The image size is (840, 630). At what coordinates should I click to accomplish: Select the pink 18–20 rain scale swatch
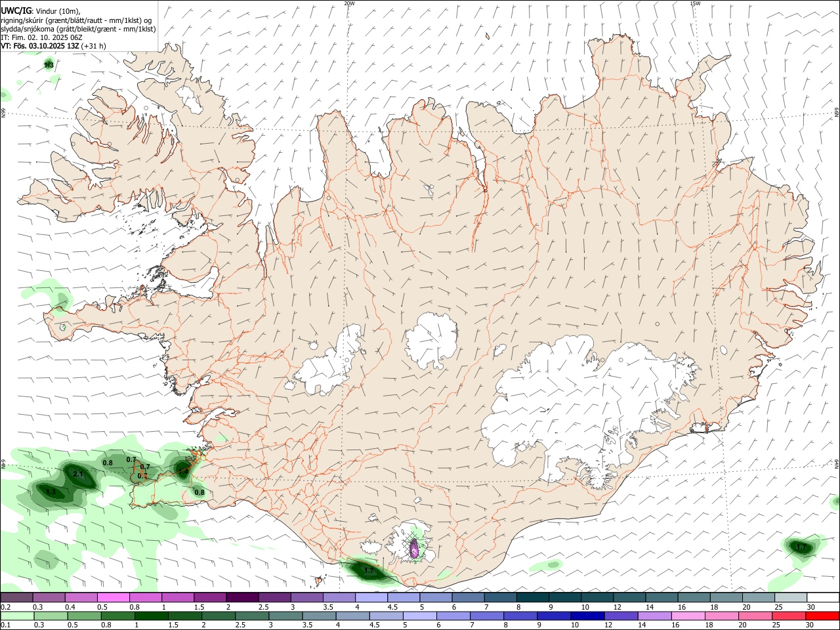pyautogui.click(x=722, y=616)
